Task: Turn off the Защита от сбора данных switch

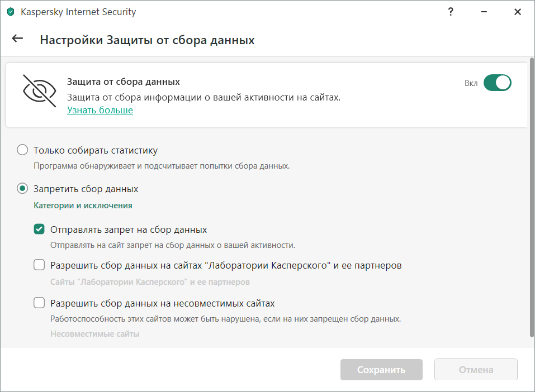Action: tap(497, 83)
